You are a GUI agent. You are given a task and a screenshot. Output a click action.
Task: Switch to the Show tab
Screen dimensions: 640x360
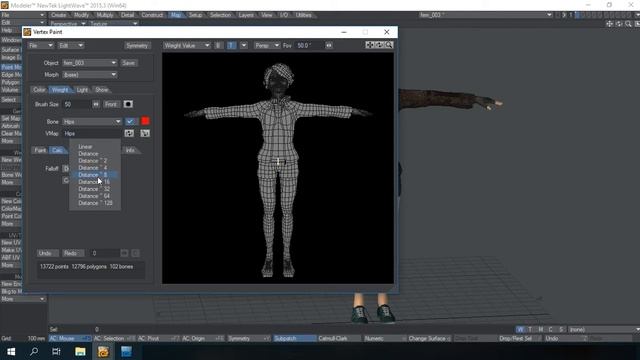pyautogui.click(x=101, y=90)
